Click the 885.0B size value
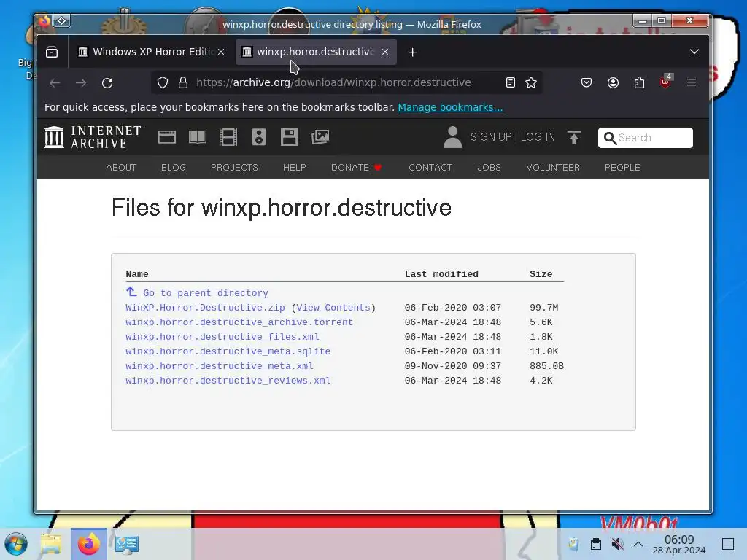 coord(546,366)
